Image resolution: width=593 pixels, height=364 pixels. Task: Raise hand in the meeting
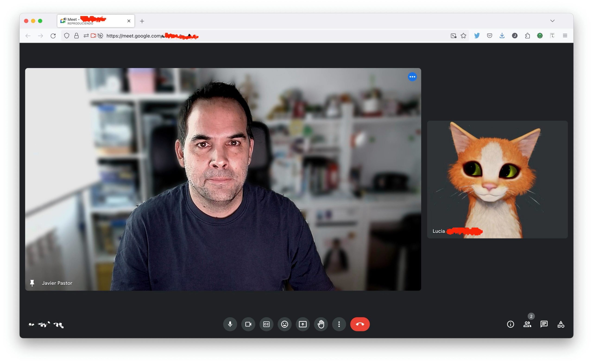tap(321, 324)
